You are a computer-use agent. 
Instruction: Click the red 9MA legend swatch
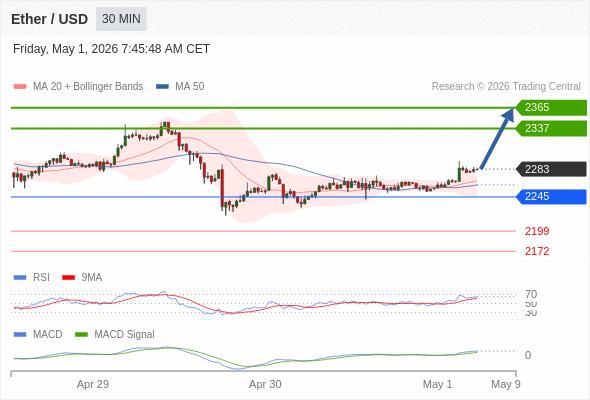[68, 278]
